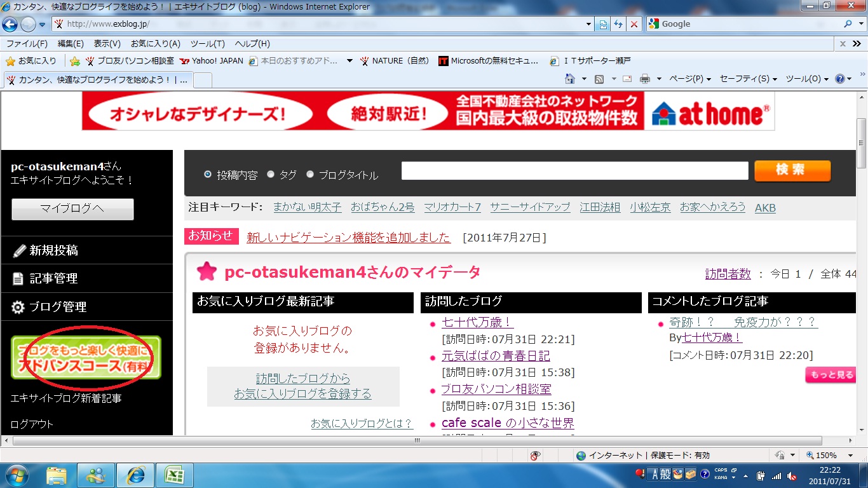Open RSS feeds icon in command bar
Viewport: 868px width, 488px height.
click(x=599, y=79)
